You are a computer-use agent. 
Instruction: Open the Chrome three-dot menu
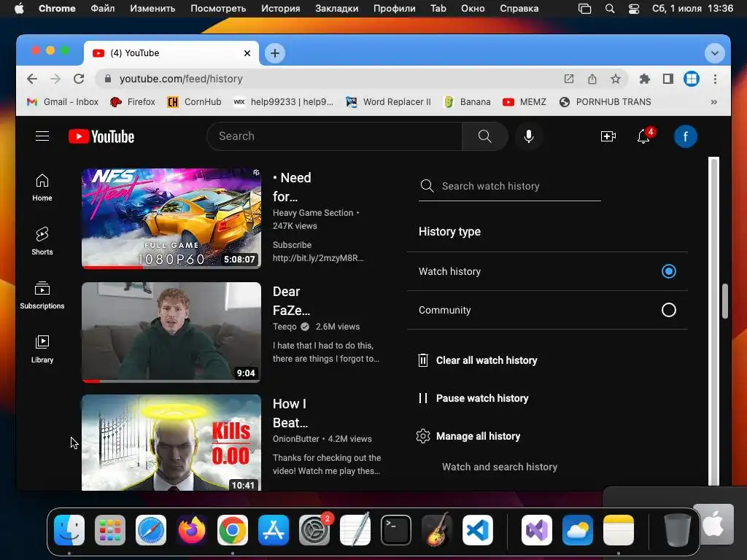pos(715,79)
